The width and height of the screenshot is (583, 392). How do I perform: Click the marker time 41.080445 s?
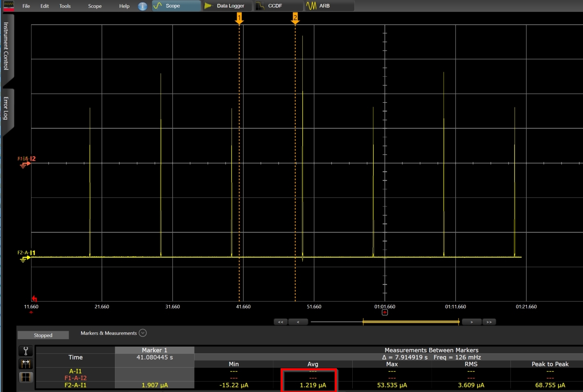[154, 357]
